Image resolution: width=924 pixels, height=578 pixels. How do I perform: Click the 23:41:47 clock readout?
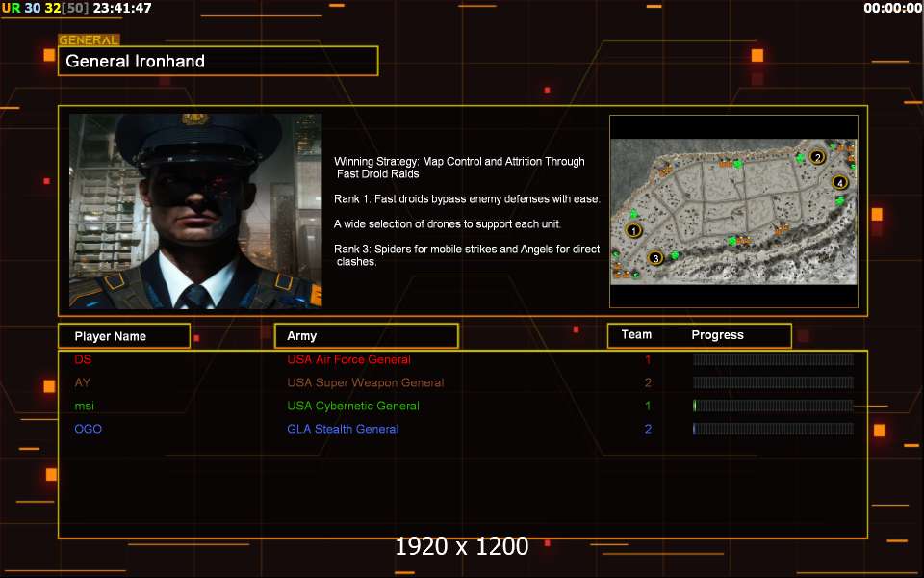pos(122,9)
